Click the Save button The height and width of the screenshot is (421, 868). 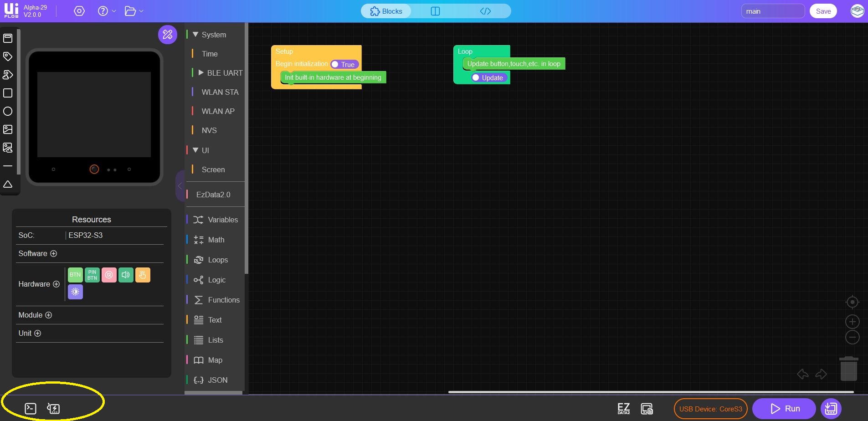823,11
